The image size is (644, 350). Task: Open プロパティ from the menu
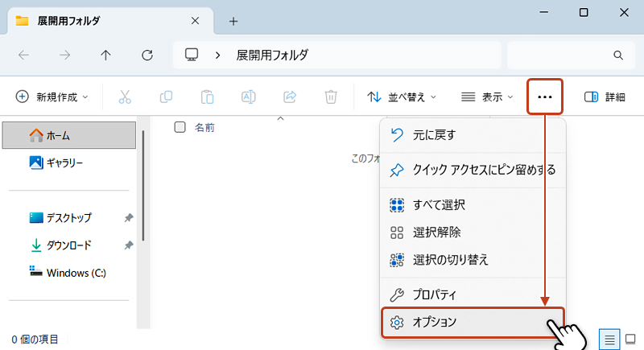pos(473,294)
